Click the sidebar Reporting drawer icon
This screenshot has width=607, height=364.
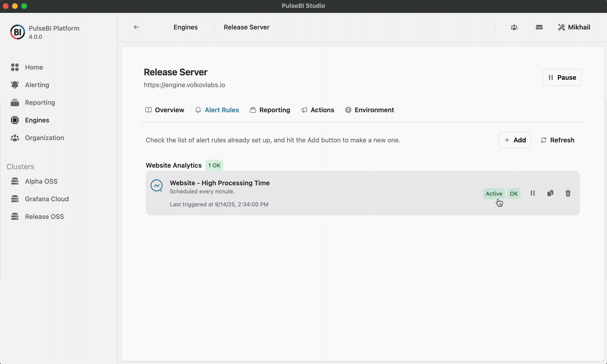click(x=15, y=102)
